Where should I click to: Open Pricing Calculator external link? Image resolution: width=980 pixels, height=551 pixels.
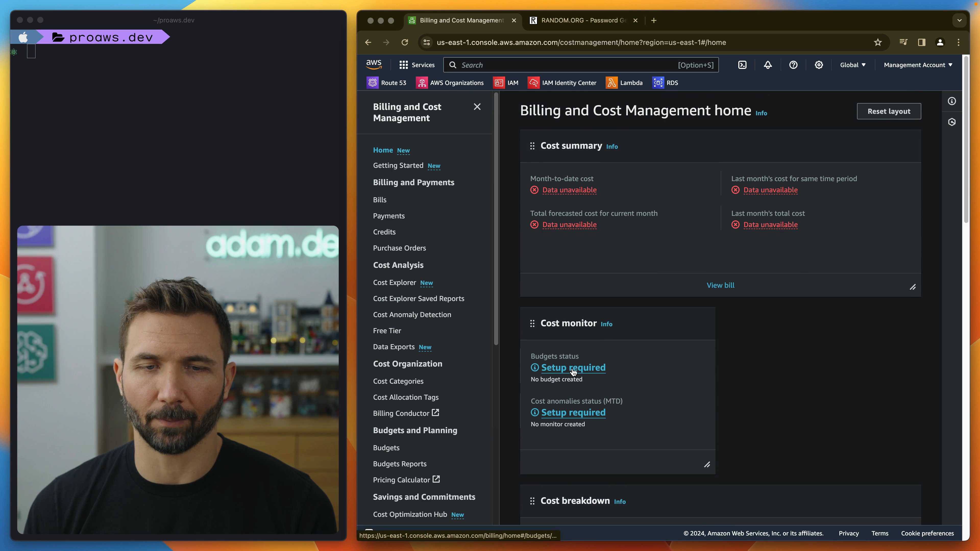click(x=406, y=480)
